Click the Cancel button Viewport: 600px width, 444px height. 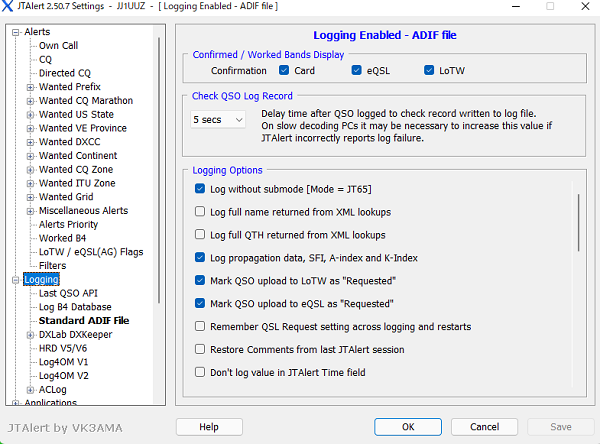click(485, 427)
